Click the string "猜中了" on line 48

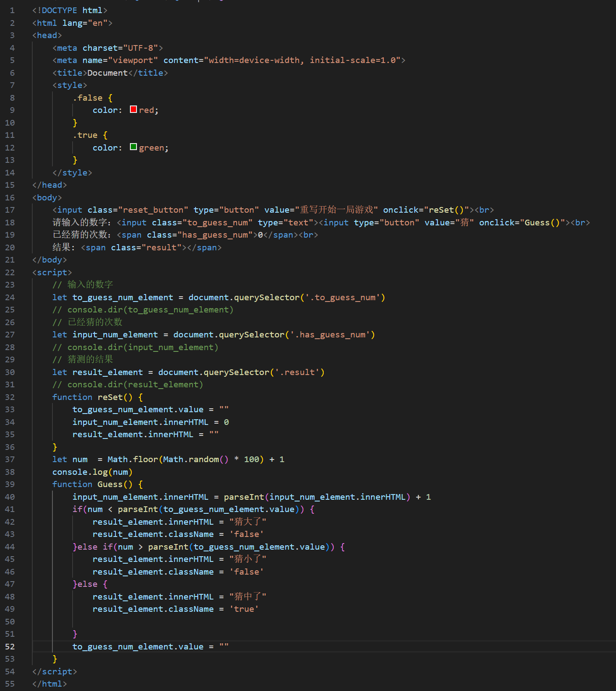coord(248,596)
